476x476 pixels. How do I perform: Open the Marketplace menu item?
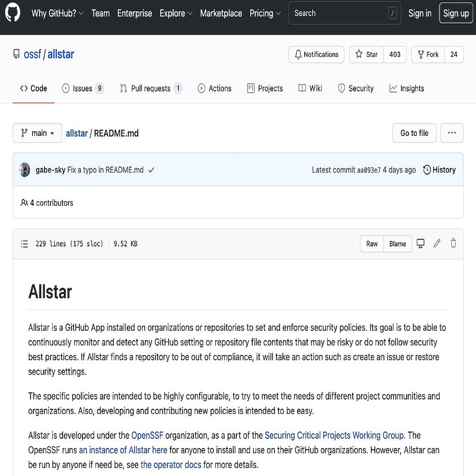tap(221, 13)
